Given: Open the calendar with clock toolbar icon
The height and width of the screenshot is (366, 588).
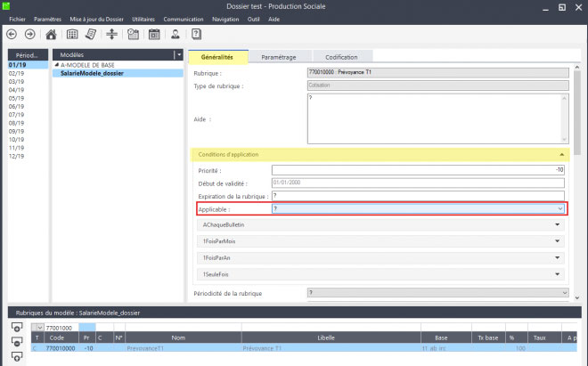Looking at the screenshot, I should click(x=133, y=35).
